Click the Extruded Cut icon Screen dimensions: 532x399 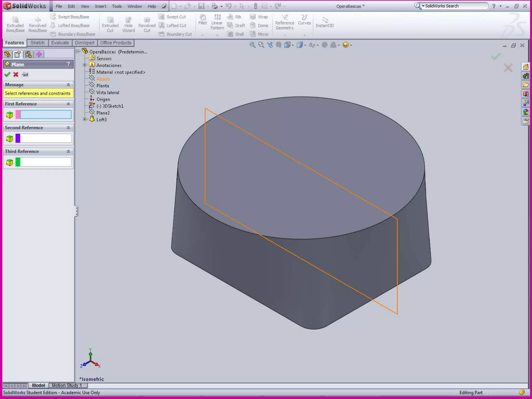[x=110, y=20]
